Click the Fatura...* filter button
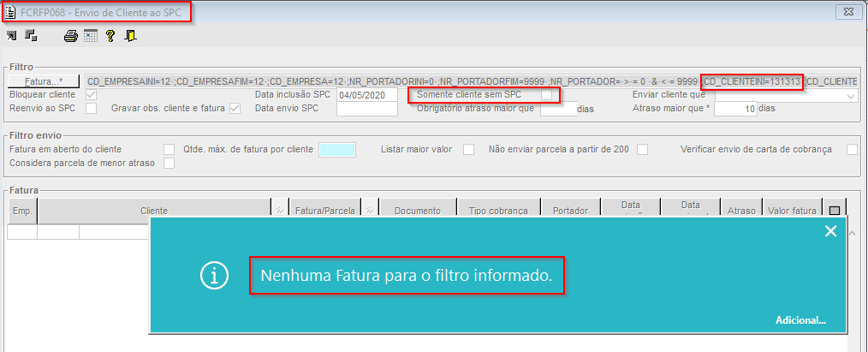 tap(45, 81)
